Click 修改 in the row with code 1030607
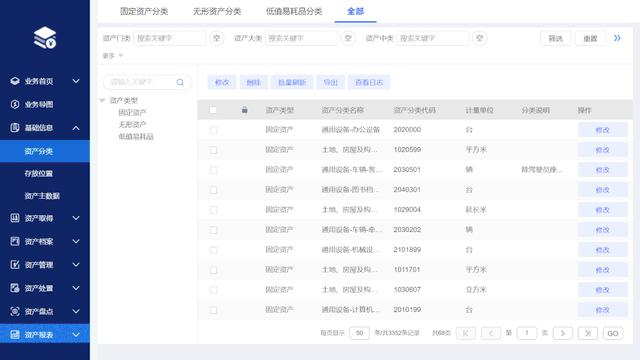Image resolution: width=640 pixels, height=360 pixels. (x=602, y=290)
